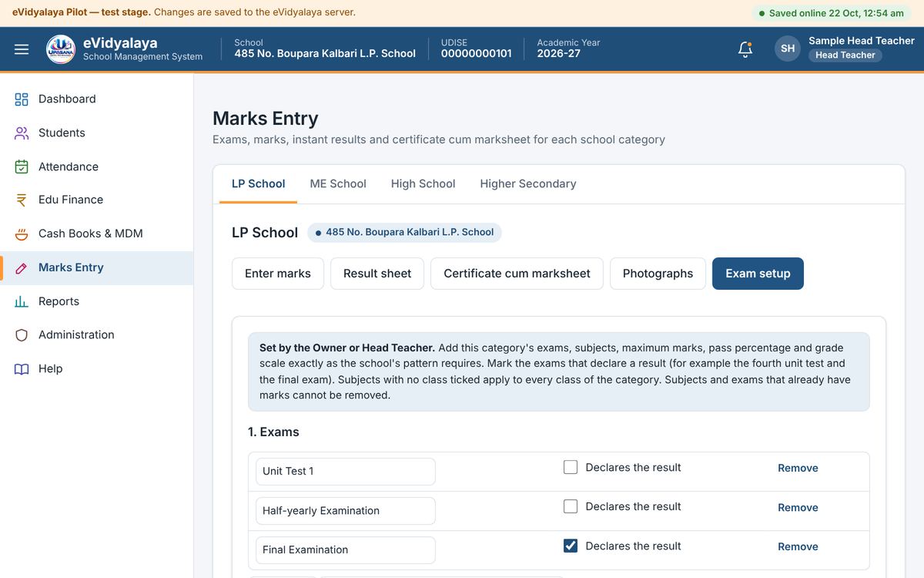Remove the Final Examination exam
The height and width of the screenshot is (578, 924).
click(798, 547)
